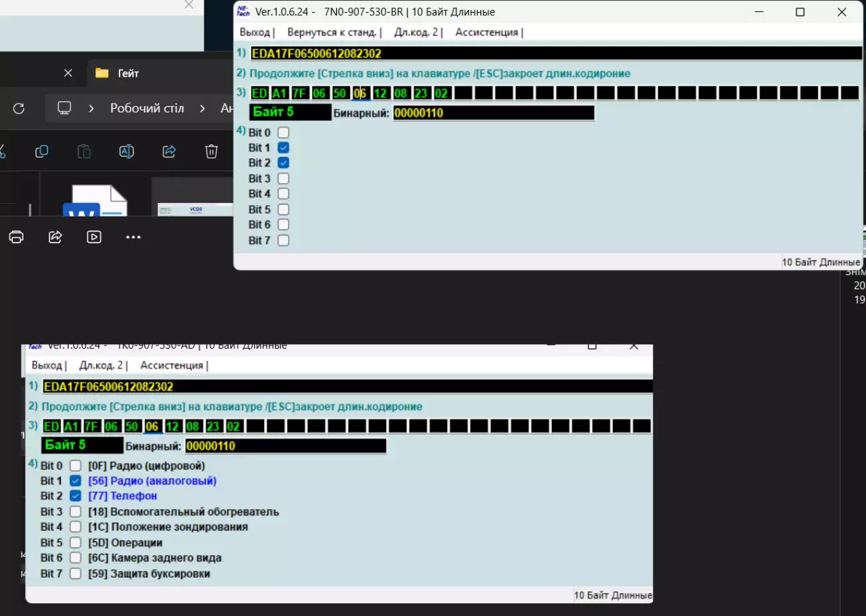Uncheck Bit 1 in the upper coding window
Image resolution: width=866 pixels, height=616 pixels.
(283, 148)
